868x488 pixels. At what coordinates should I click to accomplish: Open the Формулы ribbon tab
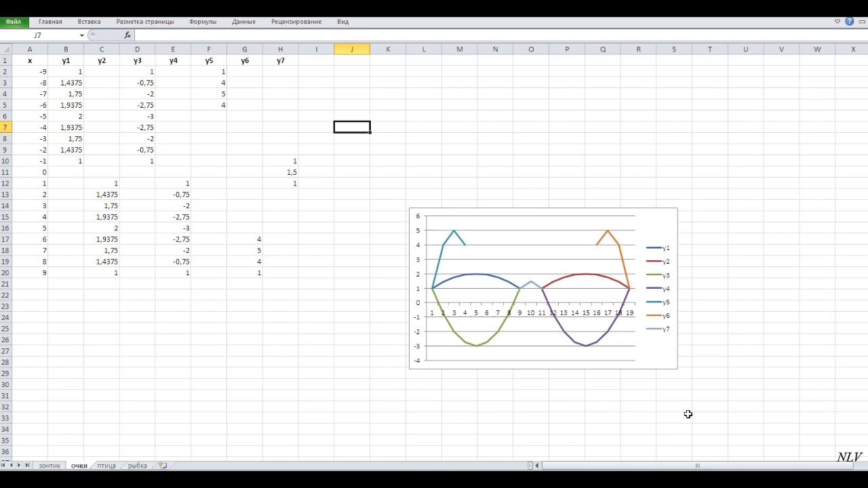[203, 22]
